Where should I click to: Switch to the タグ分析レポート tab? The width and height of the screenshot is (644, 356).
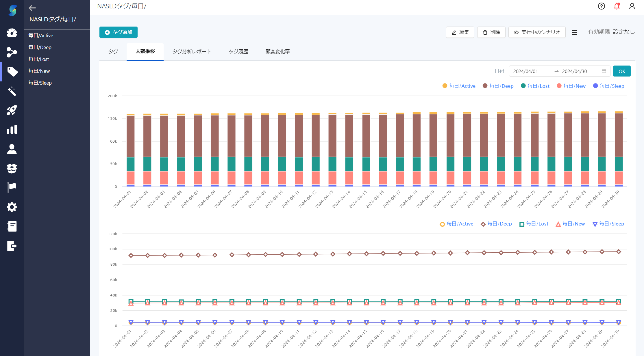[x=192, y=52]
